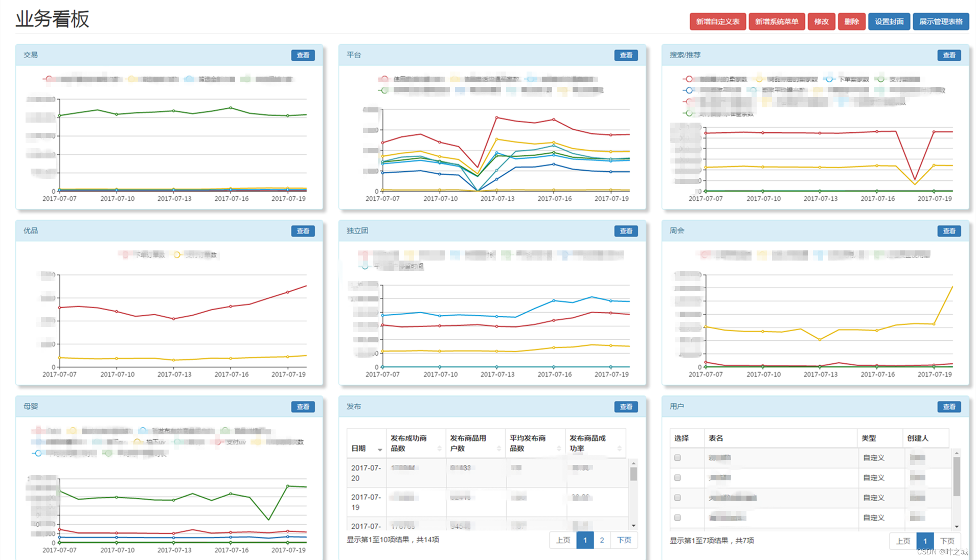Click 下页 in 用户 table pagination
The image size is (976, 560).
click(x=947, y=541)
